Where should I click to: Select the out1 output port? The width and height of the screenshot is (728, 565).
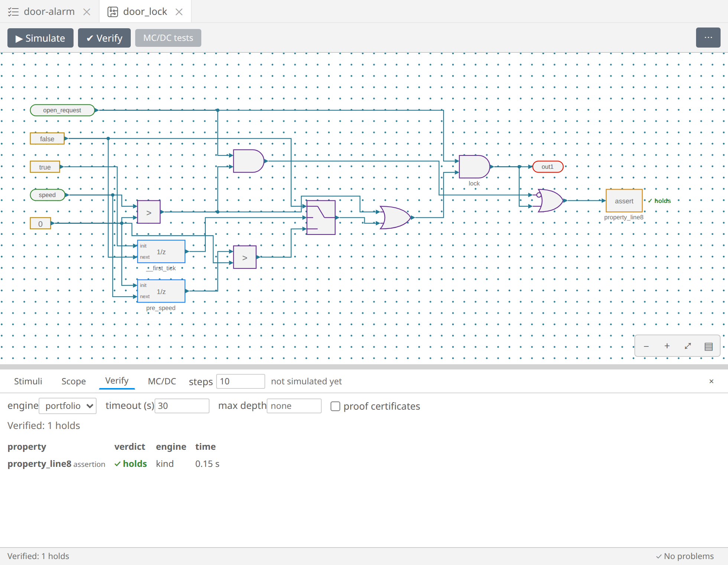548,167
